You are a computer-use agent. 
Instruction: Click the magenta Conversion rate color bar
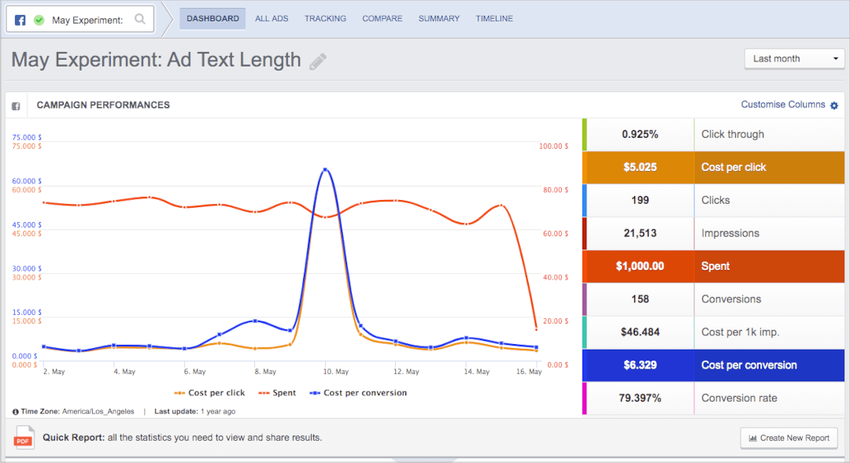[584, 398]
